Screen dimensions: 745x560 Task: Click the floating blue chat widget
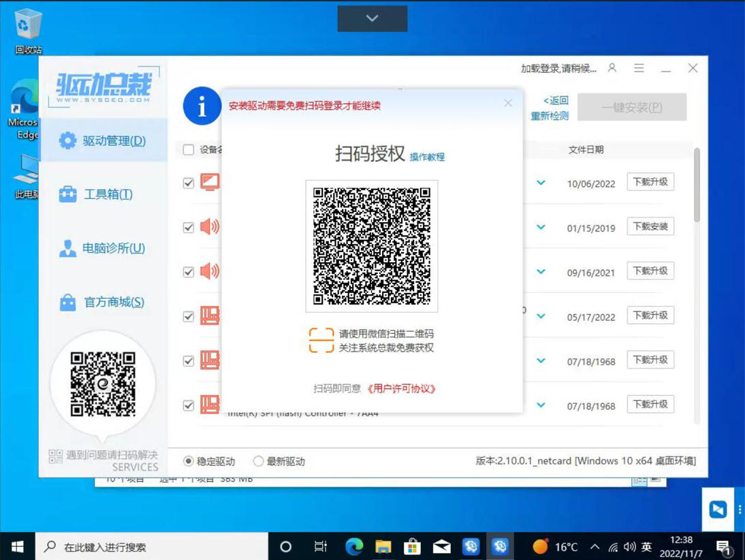pyautogui.click(x=718, y=509)
